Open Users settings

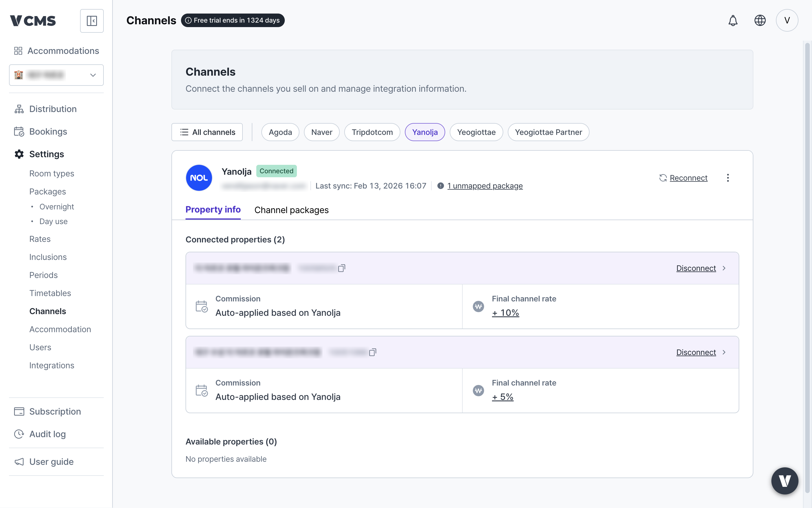point(40,347)
